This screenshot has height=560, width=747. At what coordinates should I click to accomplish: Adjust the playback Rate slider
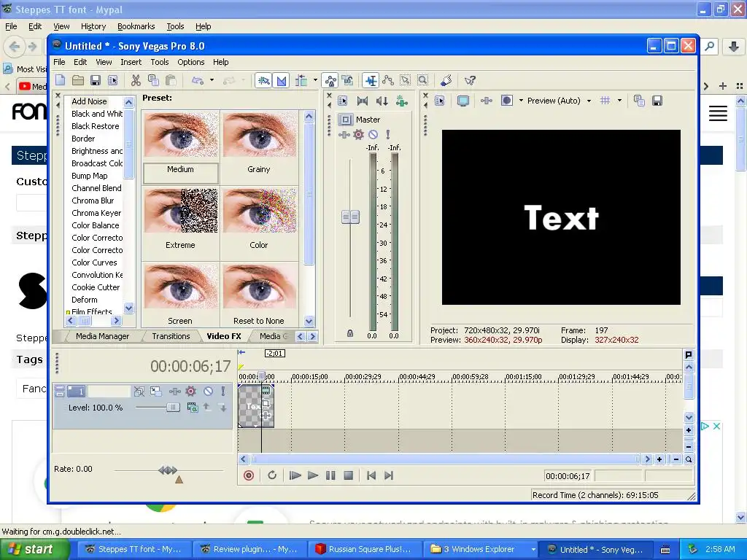point(168,470)
